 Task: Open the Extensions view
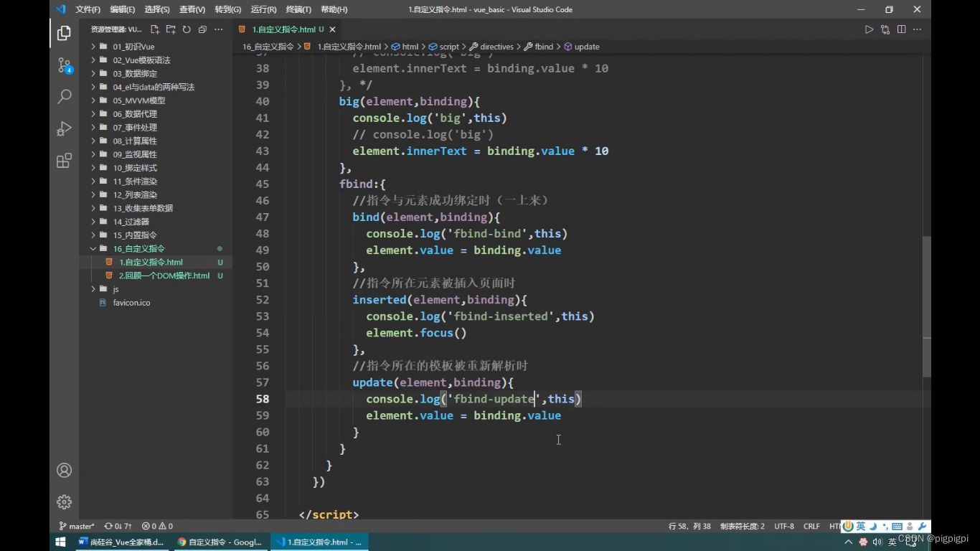click(x=64, y=160)
